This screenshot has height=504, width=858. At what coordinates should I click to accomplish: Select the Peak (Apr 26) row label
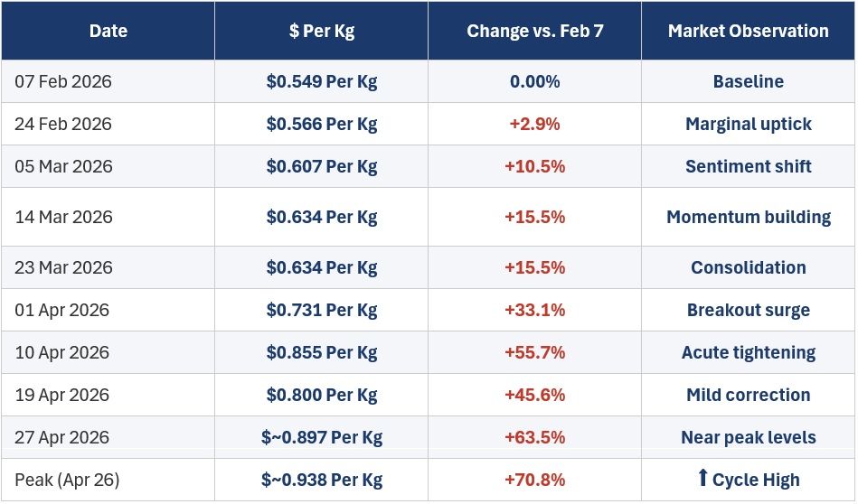pyautogui.click(x=67, y=480)
